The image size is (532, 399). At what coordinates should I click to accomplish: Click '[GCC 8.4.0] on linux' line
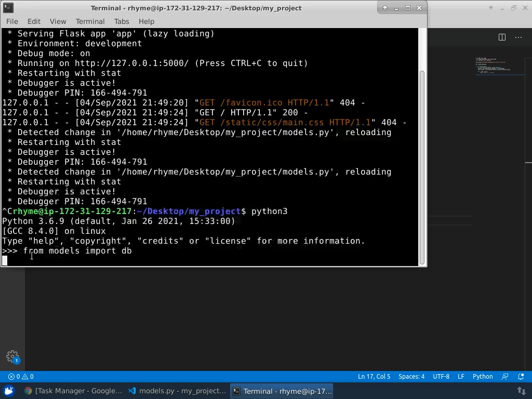coord(54,231)
